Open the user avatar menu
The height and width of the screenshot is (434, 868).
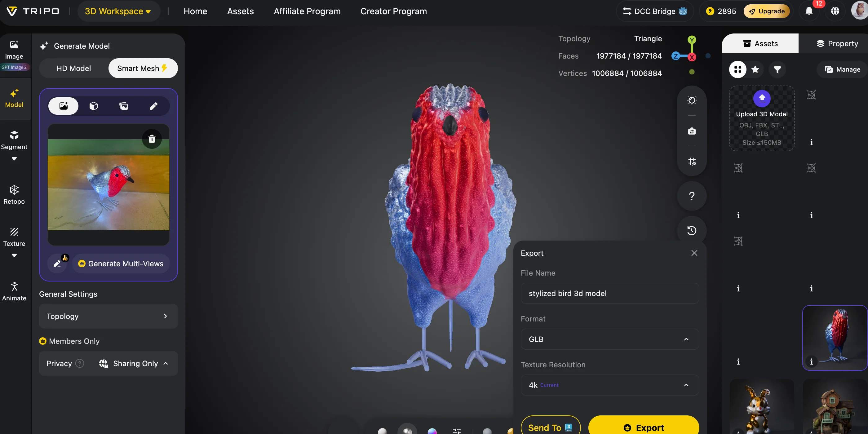859,10
